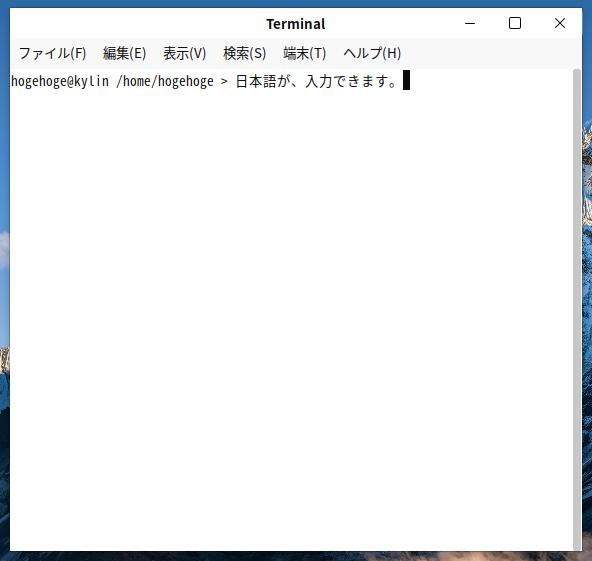This screenshot has width=592, height=561.
Task: Click the vertical scrollbar of the terminal
Action: point(577,310)
